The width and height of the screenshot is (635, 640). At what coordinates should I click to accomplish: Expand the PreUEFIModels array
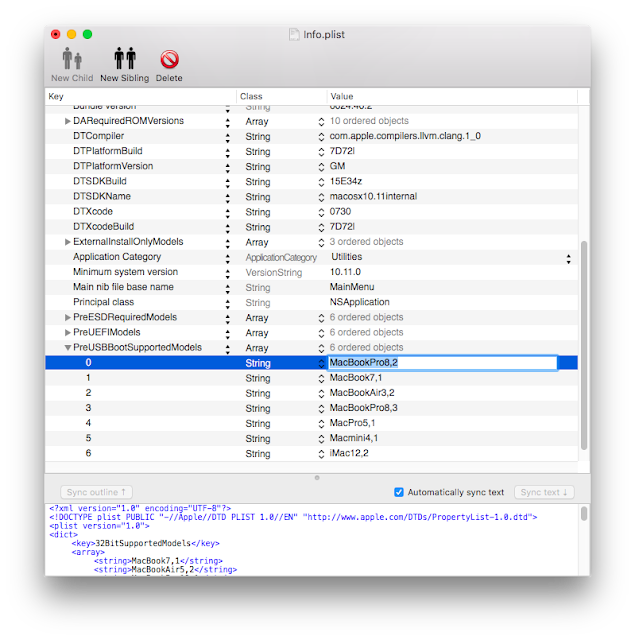coord(67,333)
